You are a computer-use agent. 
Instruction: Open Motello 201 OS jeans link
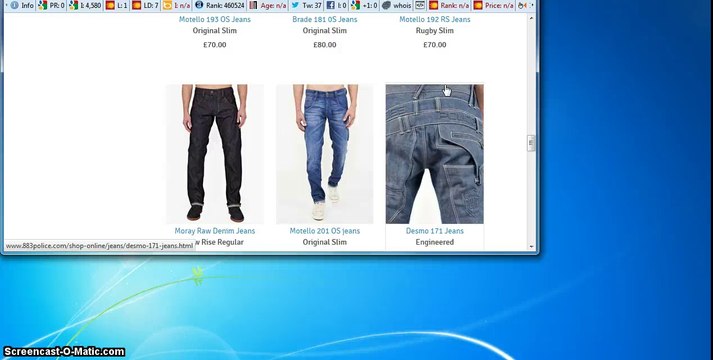pos(325,230)
